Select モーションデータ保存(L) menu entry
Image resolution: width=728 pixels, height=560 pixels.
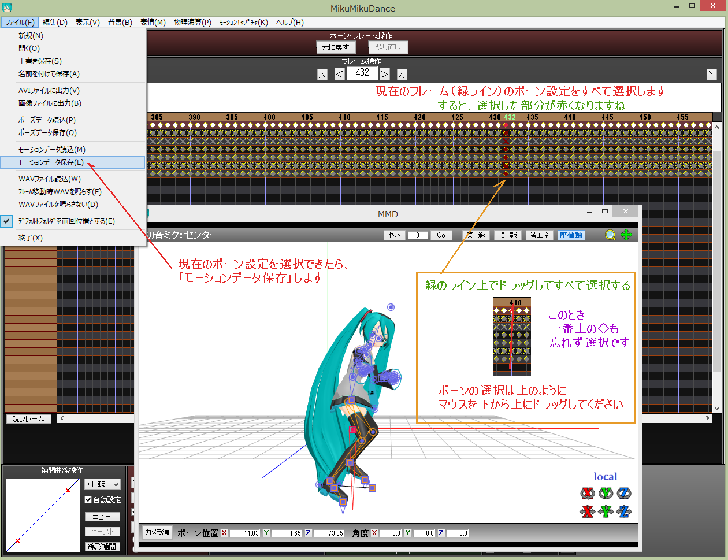pyautogui.click(x=73, y=162)
